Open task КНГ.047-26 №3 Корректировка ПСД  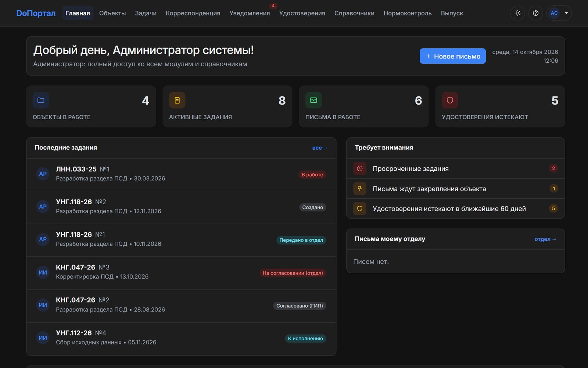[x=181, y=273]
